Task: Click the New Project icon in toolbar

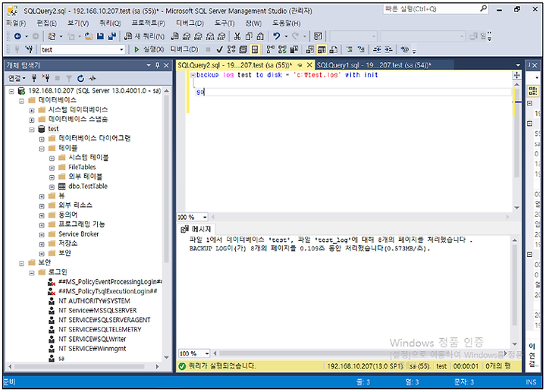Action: click(x=52, y=36)
